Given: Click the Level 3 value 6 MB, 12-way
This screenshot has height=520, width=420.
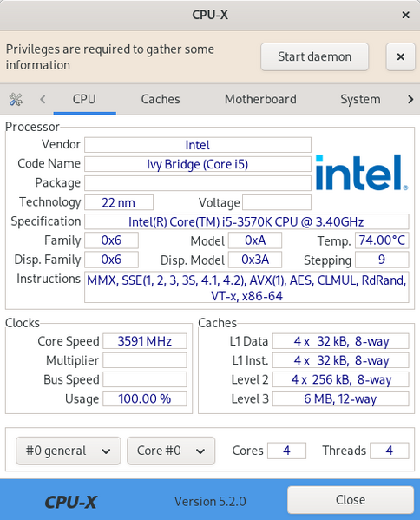Looking at the screenshot, I should (x=341, y=398).
